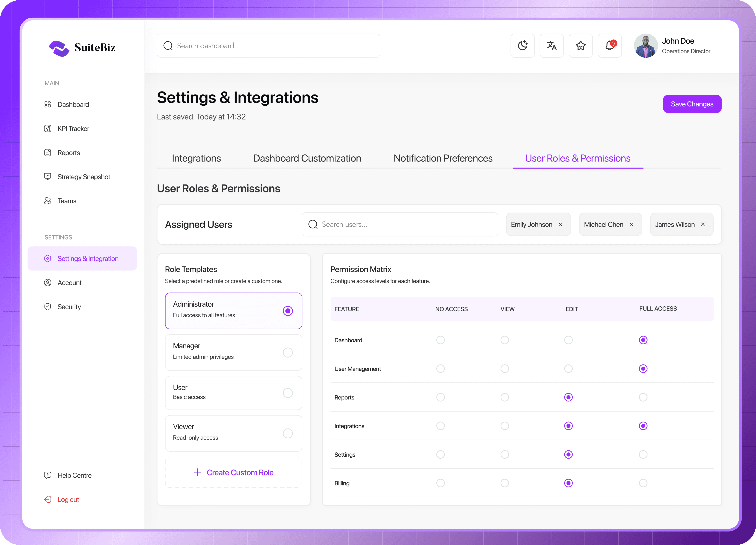This screenshot has width=756, height=545.
Task: Select the Viewer role radio button
Action: 288,434
